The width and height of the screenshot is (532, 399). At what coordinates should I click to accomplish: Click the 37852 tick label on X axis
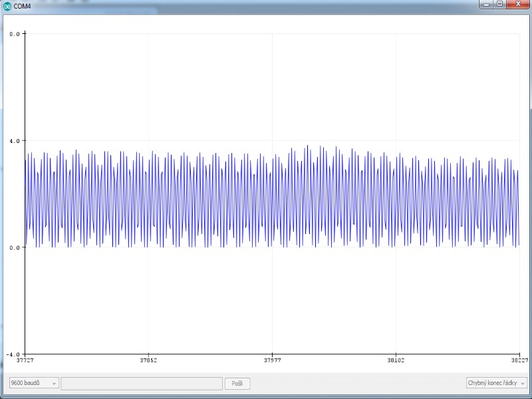148,361
